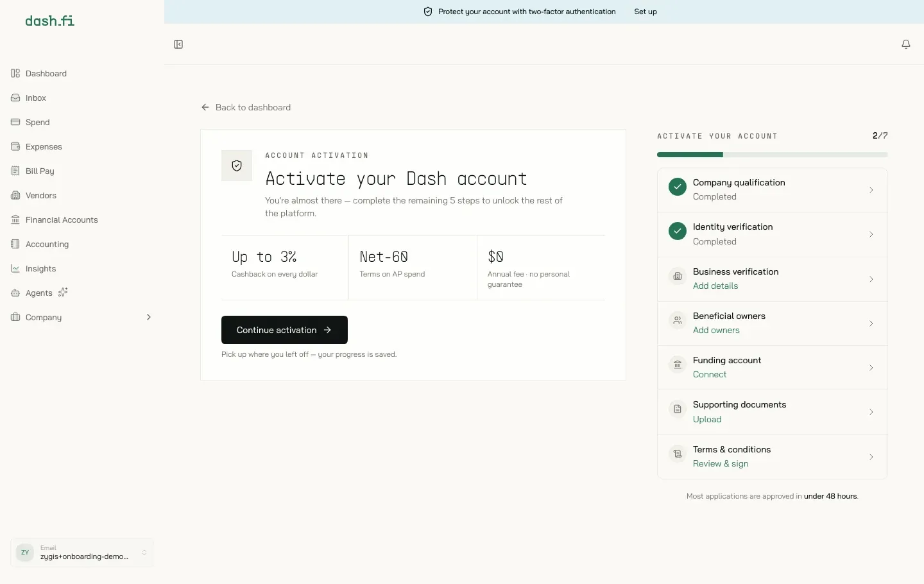Click the Bill Pay document icon
The image size is (924, 584).
point(15,171)
